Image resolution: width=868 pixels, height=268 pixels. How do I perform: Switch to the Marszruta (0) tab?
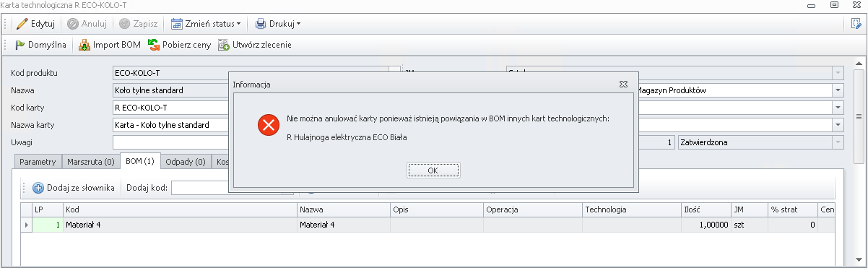(91, 162)
